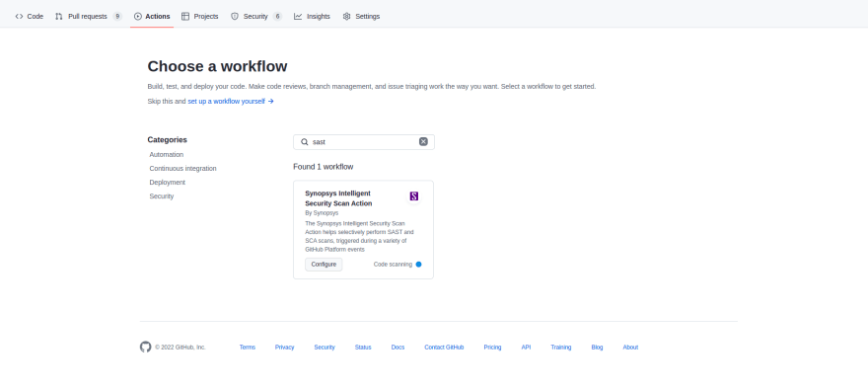Open the repository Settings tab
Screen dimensions: 868x390
pos(361,16)
